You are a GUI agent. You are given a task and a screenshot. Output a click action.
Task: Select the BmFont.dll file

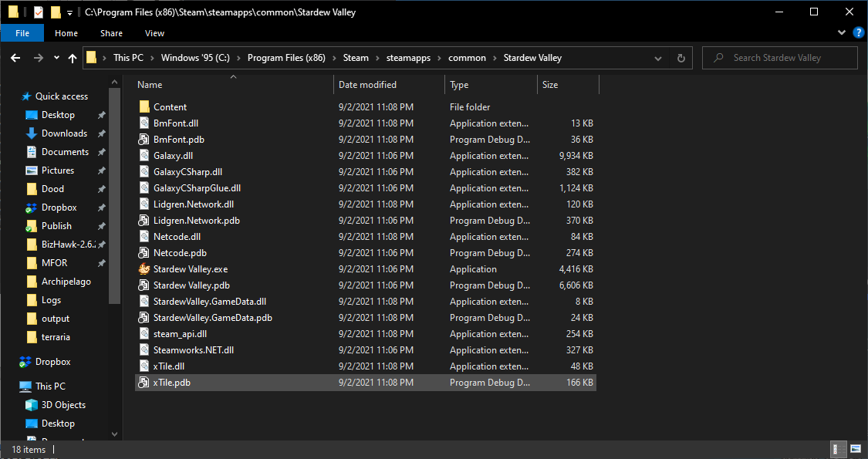tap(177, 123)
